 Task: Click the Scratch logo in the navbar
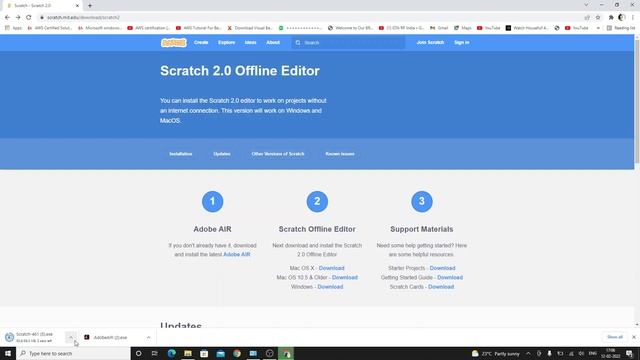click(173, 42)
